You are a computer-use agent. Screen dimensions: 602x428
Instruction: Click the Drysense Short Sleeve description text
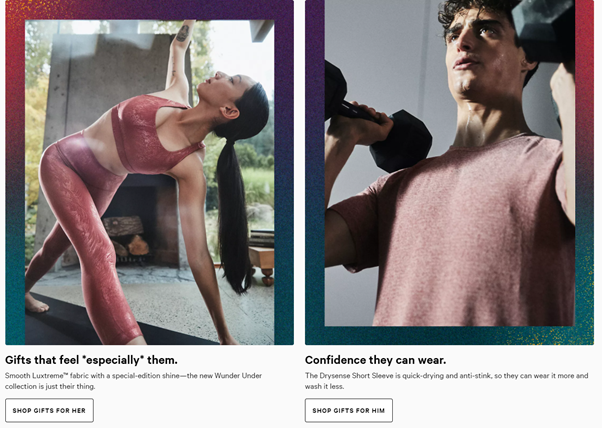point(447,381)
